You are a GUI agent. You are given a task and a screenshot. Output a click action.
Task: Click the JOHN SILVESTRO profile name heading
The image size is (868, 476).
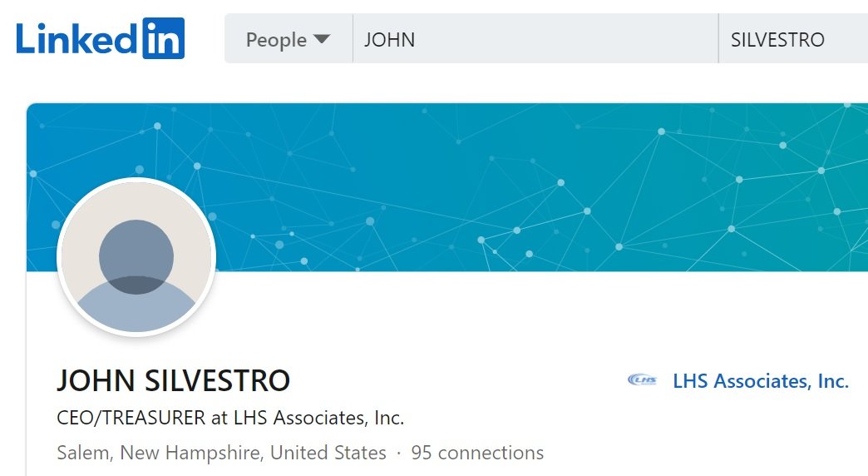coord(173,380)
